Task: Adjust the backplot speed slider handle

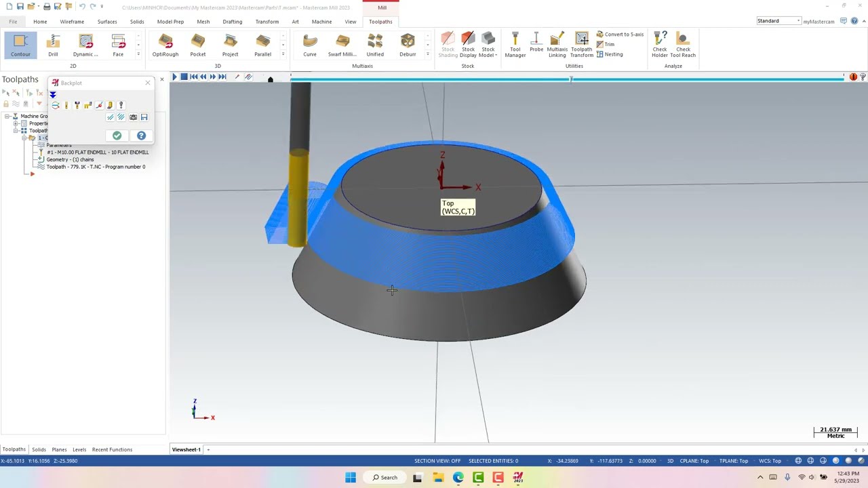Action: coord(270,79)
